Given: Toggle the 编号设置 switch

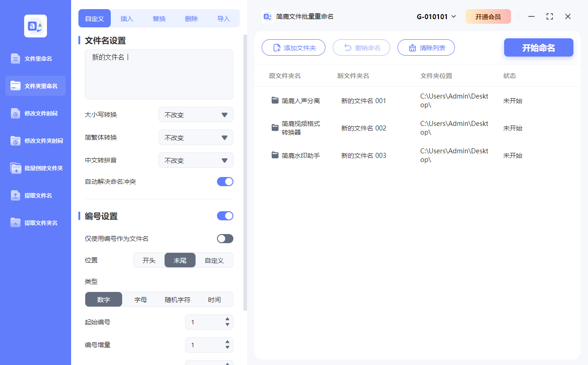Looking at the screenshot, I should (x=225, y=216).
